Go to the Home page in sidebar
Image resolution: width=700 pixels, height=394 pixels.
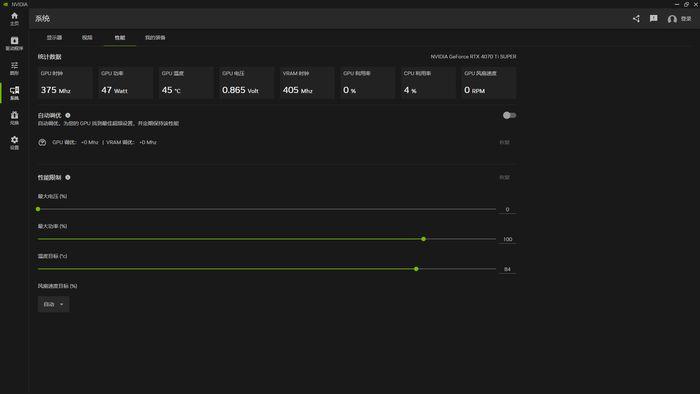[14, 19]
